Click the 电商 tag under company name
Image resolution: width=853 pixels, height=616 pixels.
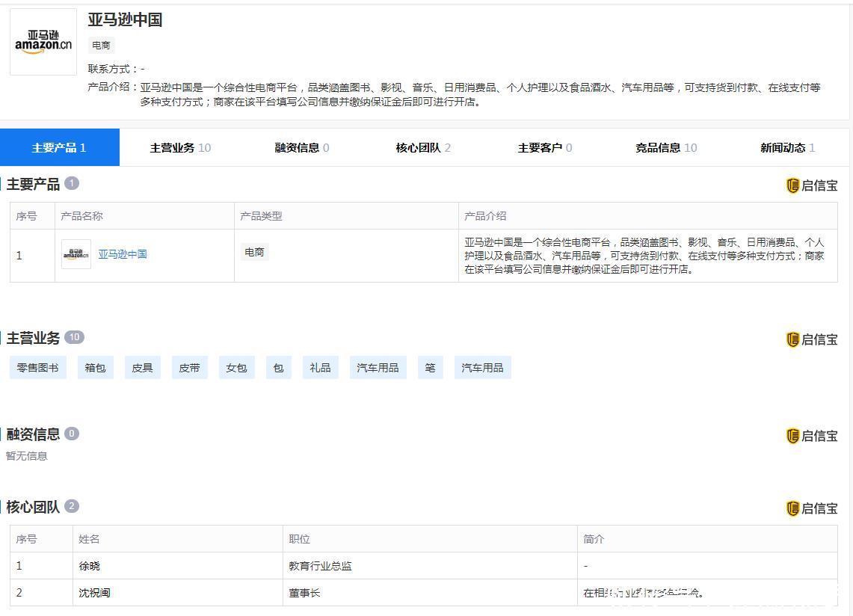tap(101, 45)
